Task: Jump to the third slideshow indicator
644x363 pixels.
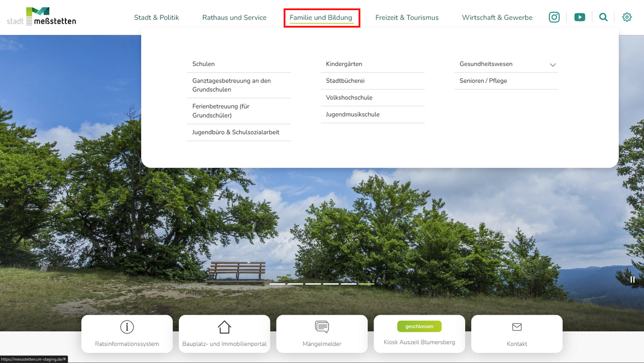Action: (x=313, y=284)
